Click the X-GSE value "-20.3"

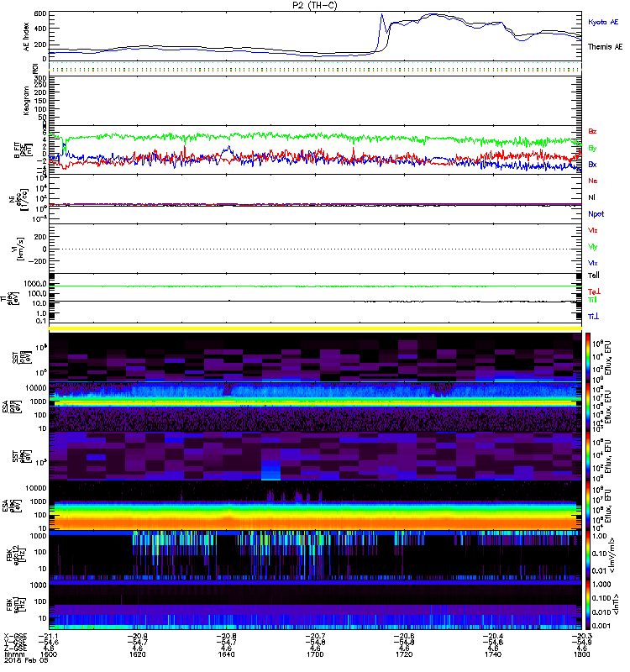coord(581,636)
